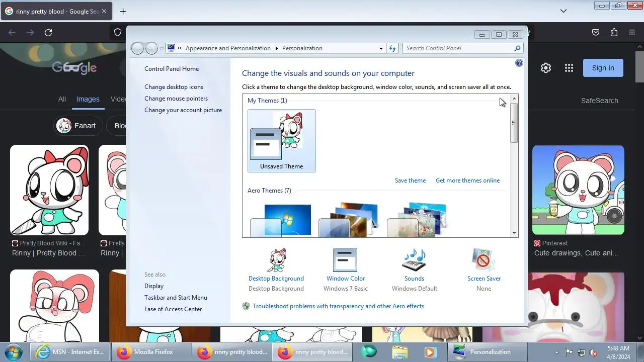644x362 pixels.
Task: Click Change mouse pointers
Action: point(176,99)
